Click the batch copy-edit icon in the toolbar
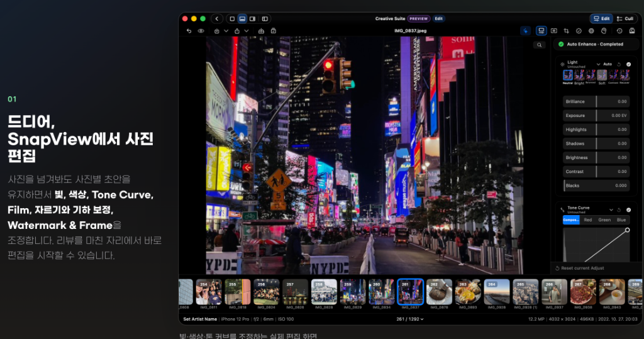This screenshot has height=339, width=644. (274, 31)
